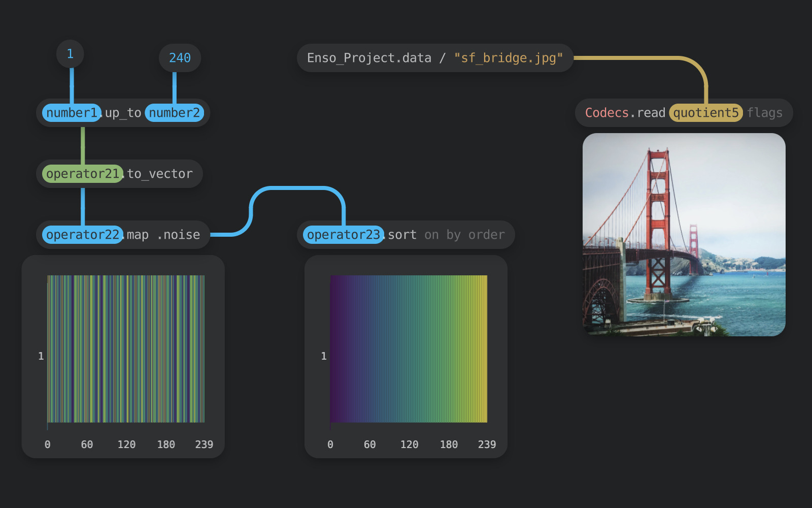Click Enso_Project.data in the file path node
This screenshot has height=508, width=812.
click(369, 58)
